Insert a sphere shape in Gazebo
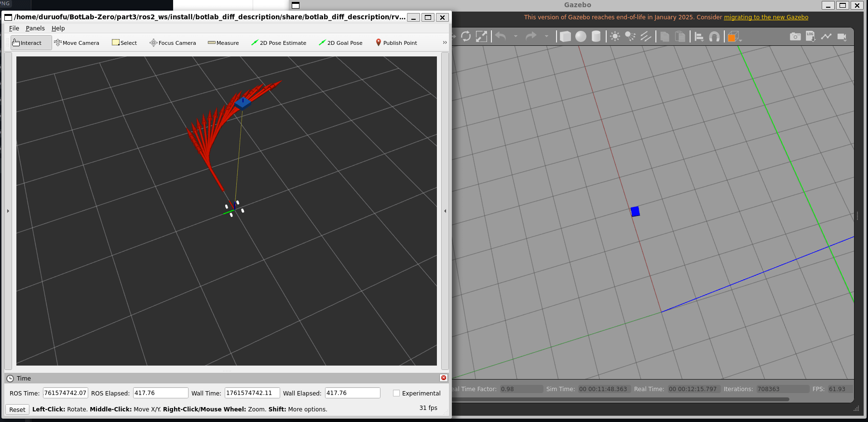Screen dimensions: 868x422 pos(581,37)
